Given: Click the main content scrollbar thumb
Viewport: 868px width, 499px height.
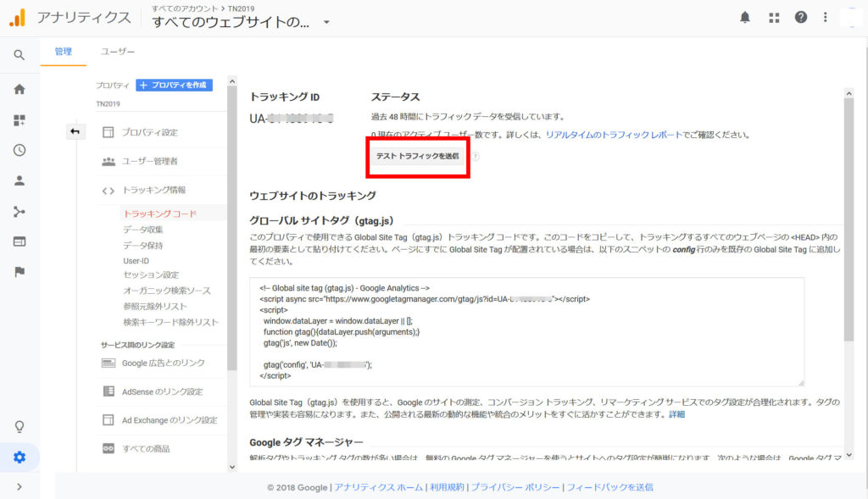Looking at the screenshot, I should point(849,220).
